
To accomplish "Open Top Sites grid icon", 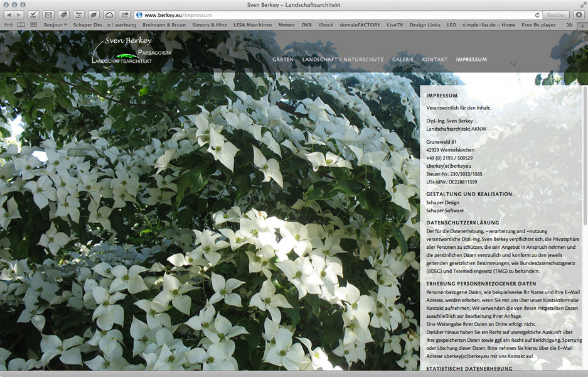I will pyautogui.click(x=34, y=25).
